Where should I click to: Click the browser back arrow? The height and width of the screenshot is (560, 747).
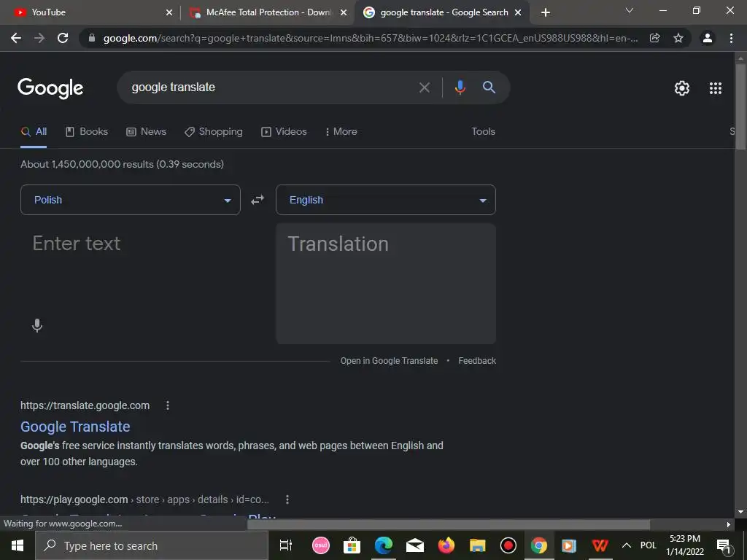[16, 38]
